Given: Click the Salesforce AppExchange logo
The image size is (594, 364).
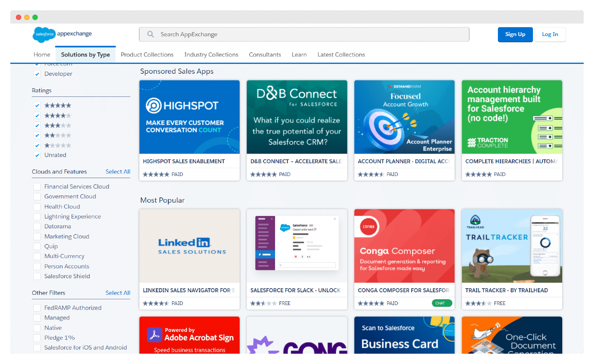Looking at the screenshot, I should tap(62, 34).
